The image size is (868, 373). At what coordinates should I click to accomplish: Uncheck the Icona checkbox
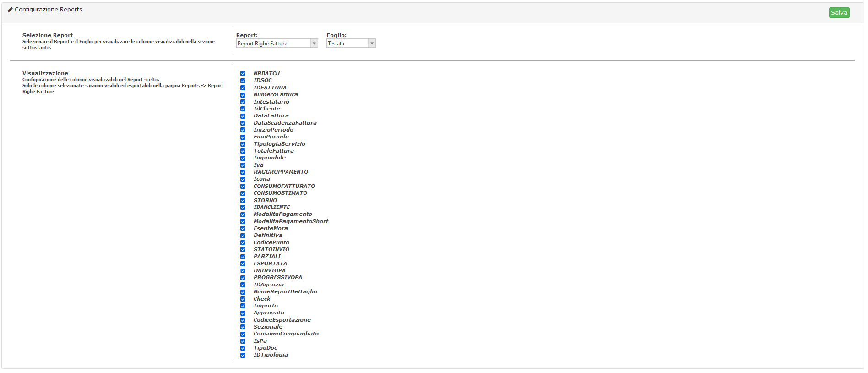(x=243, y=179)
